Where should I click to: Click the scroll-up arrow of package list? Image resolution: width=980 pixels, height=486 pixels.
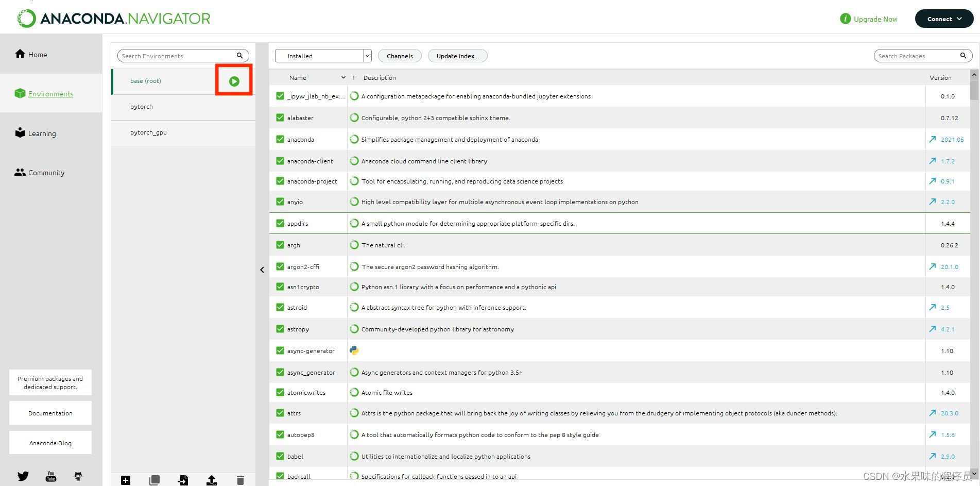pos(974,74)
